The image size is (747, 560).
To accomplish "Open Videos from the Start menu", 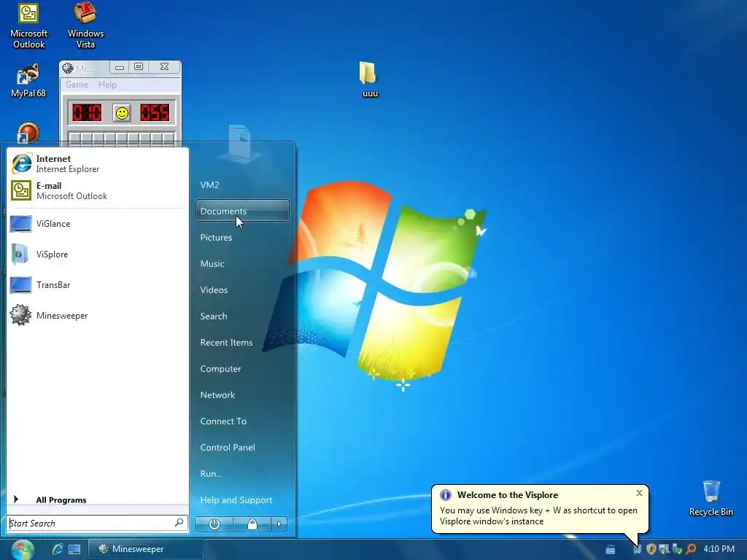I will 242,289.
